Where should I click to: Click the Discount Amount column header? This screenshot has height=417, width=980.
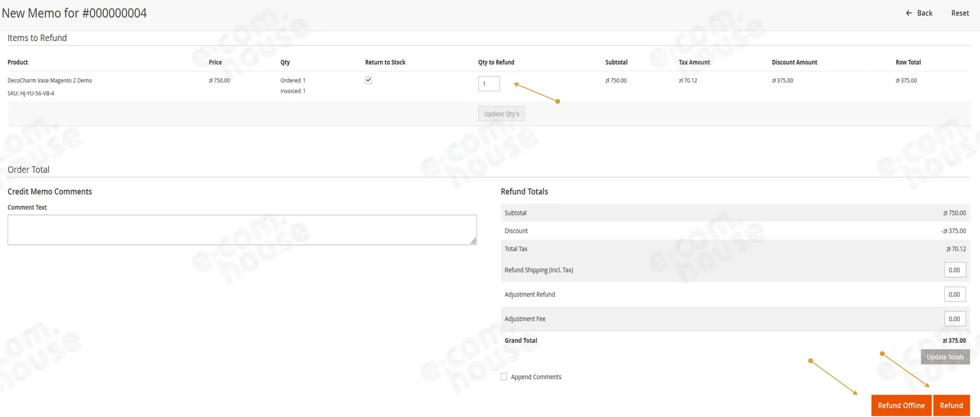[x=794, y=62]
